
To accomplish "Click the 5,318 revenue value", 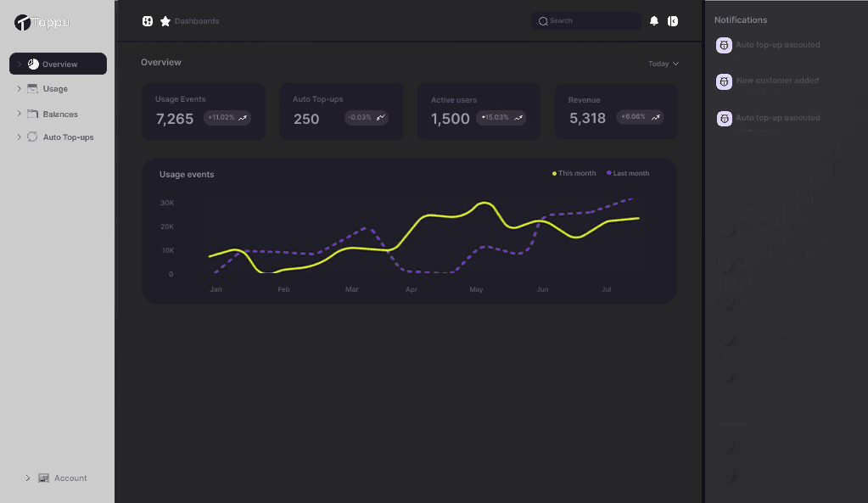I will pyautogui.click(x=587, y=119).
